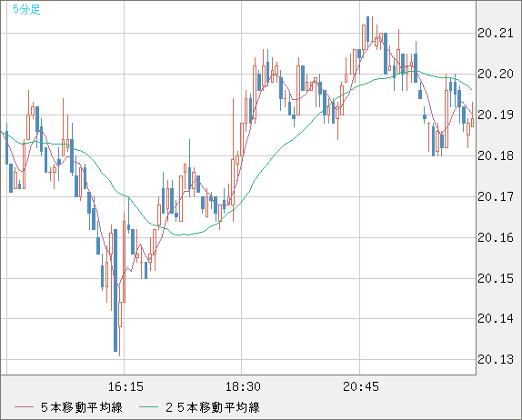Click the 20.14 price axis label
The width and height of the screenshot is (522, 420).
pos(496,319)
